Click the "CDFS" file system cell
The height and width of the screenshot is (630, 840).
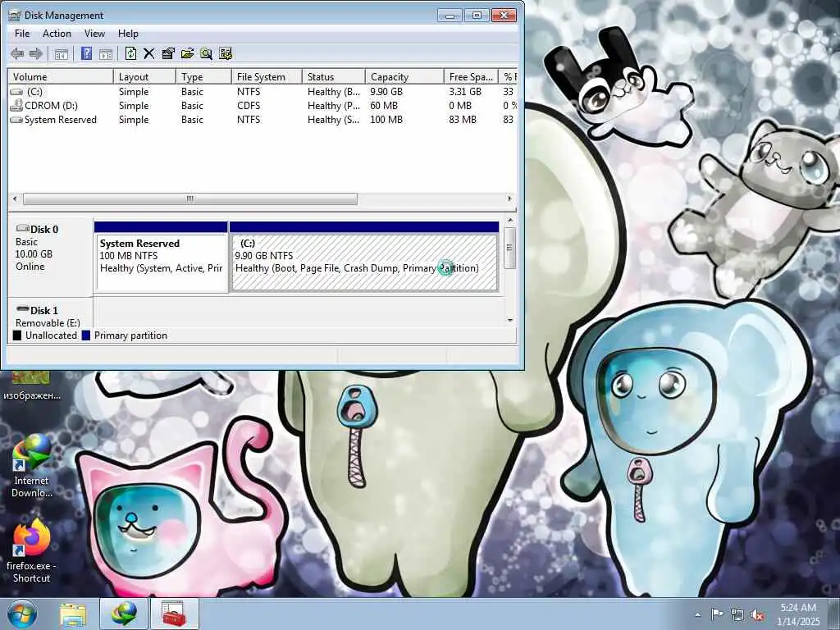click(x=249, y=106)
